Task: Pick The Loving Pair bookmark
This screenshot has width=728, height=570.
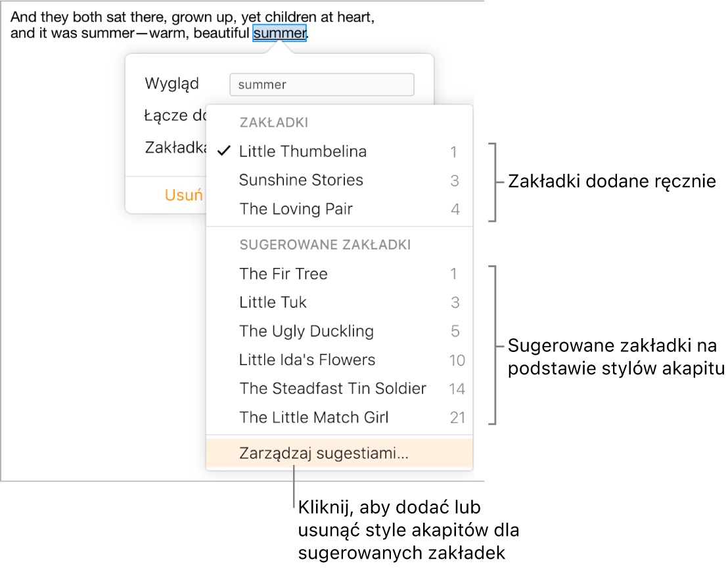Action: point(296,209)
